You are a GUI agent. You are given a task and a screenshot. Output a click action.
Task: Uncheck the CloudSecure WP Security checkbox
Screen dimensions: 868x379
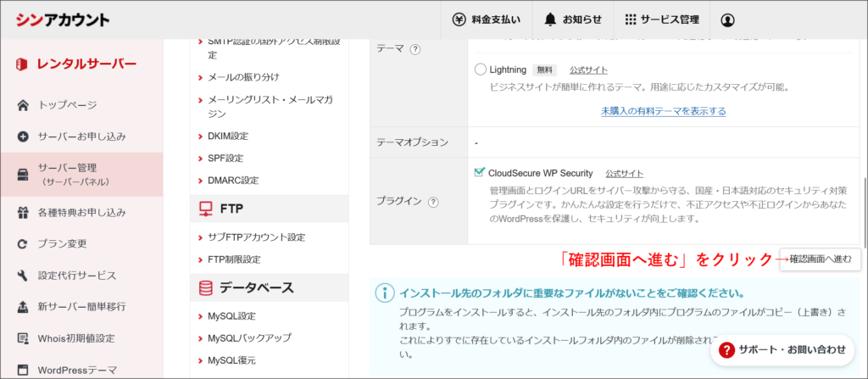(480, 172)
